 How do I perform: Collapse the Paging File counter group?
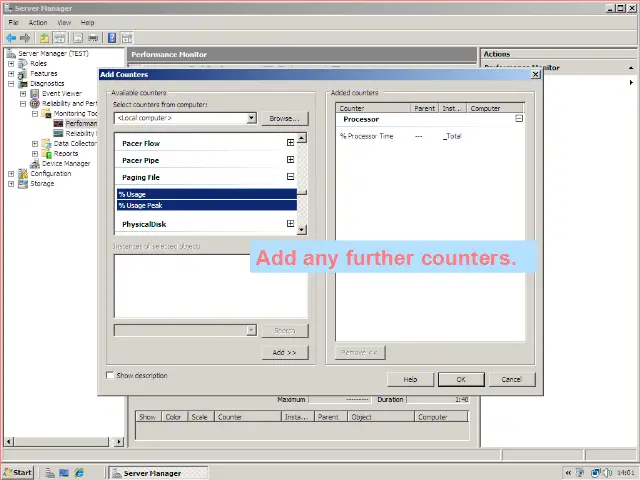(x=290, y=177)
